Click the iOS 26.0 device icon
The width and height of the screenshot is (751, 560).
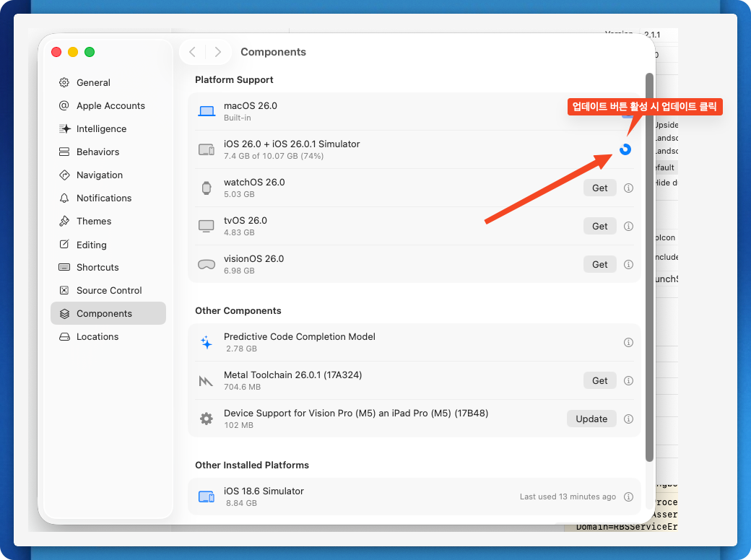(207, 150)
